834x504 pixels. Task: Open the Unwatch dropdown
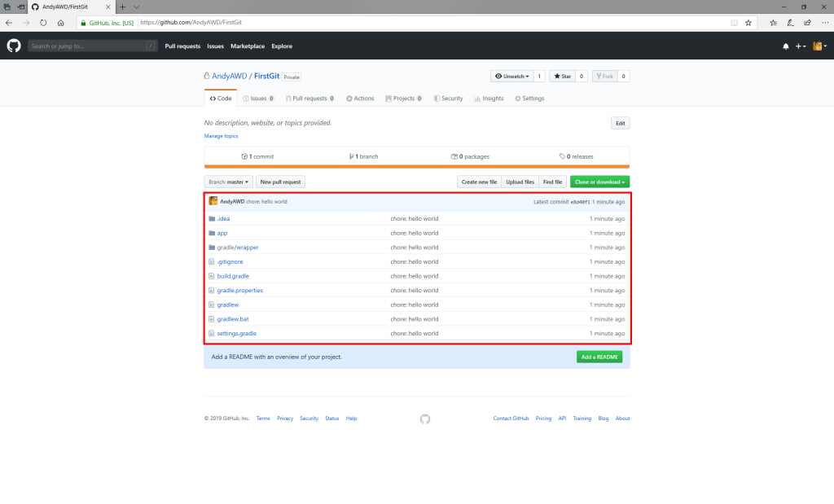511,76
